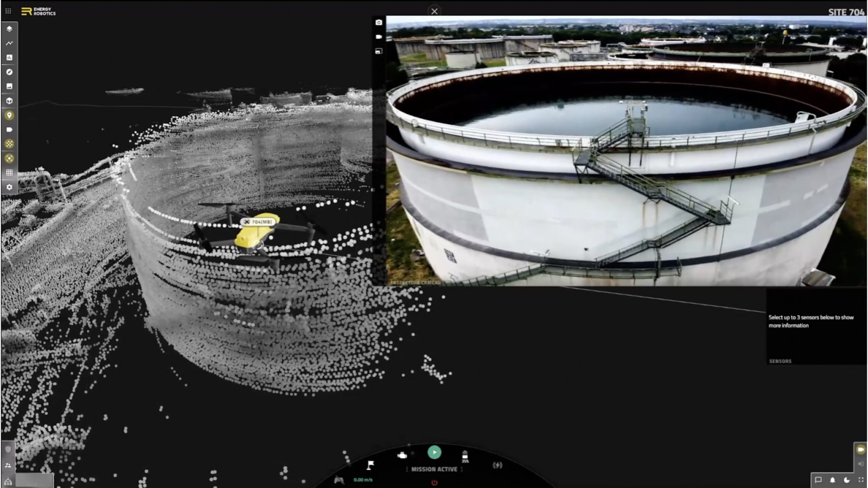Click the Energy Robotics logo
Screen dimensions: 868x488
(x=39, y=11)
